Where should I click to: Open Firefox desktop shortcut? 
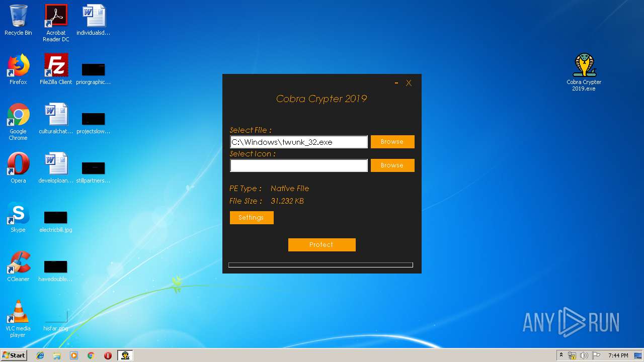pyautogui.click(x=18, y=69)
